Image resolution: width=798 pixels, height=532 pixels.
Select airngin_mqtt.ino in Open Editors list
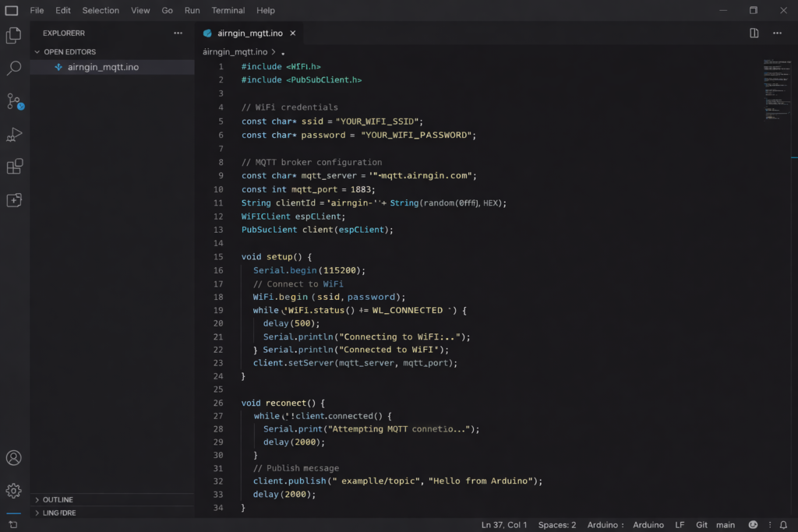point(103,67)
